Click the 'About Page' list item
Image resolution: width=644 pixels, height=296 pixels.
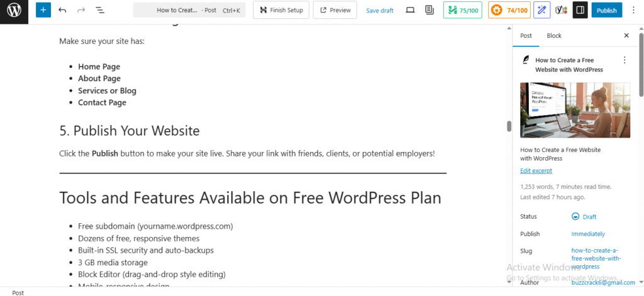pyautogui.click(x=99, y=79)
